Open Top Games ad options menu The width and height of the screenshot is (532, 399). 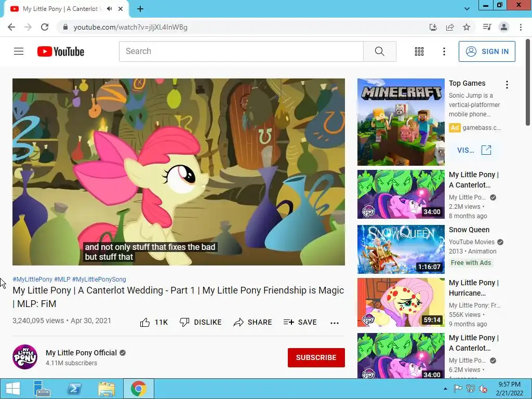tap(507, 85)
